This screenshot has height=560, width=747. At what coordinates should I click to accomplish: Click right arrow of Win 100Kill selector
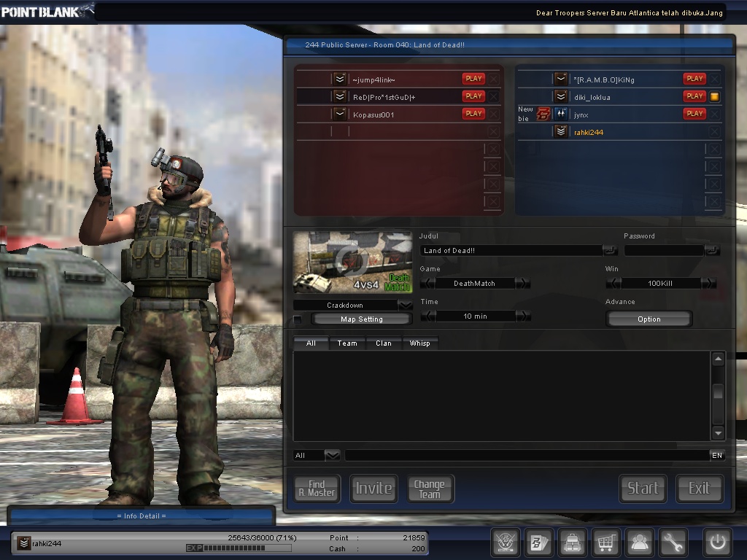click(709, 284)
